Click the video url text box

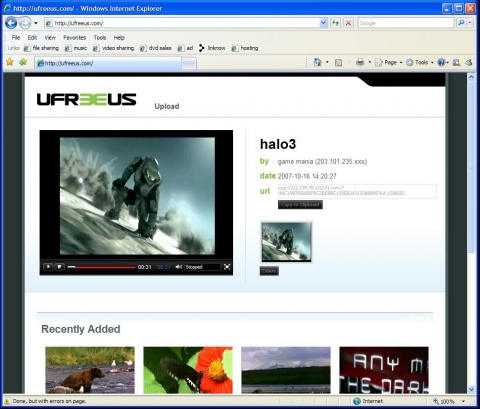pyautogui.click(x=357, y=191)
